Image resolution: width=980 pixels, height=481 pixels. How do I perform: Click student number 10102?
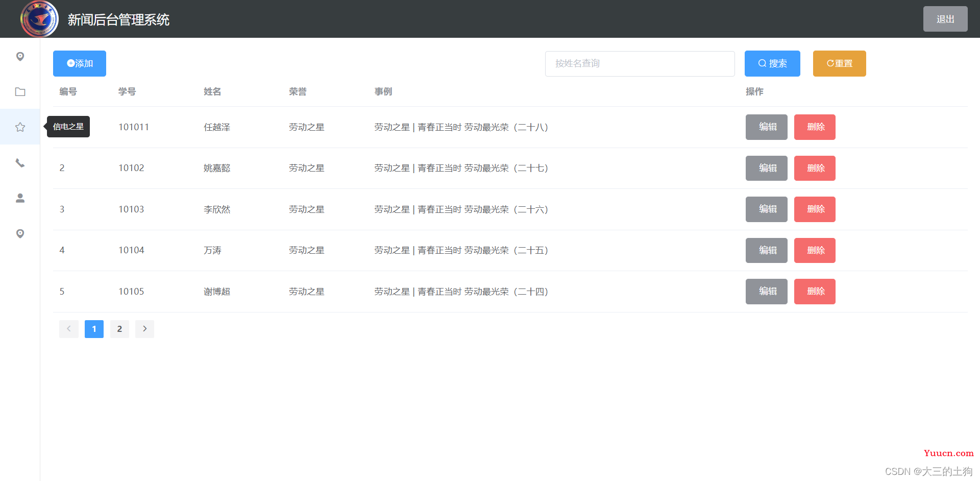[x=131, y=168]
